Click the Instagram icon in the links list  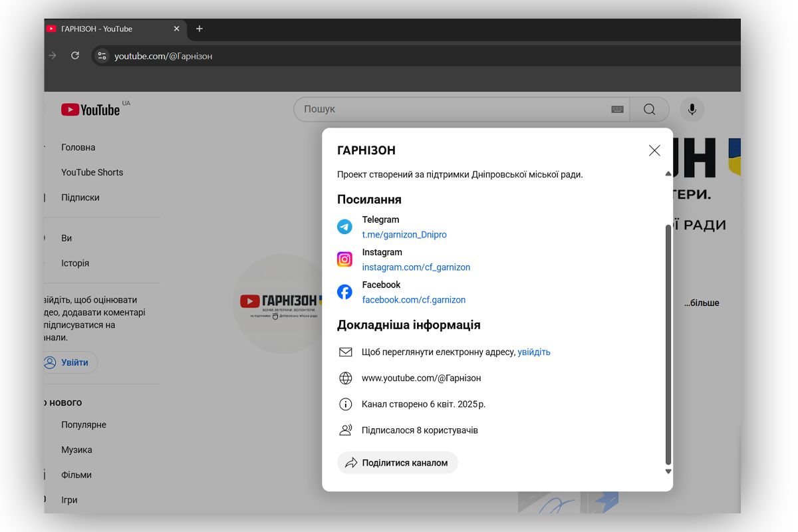344,259
